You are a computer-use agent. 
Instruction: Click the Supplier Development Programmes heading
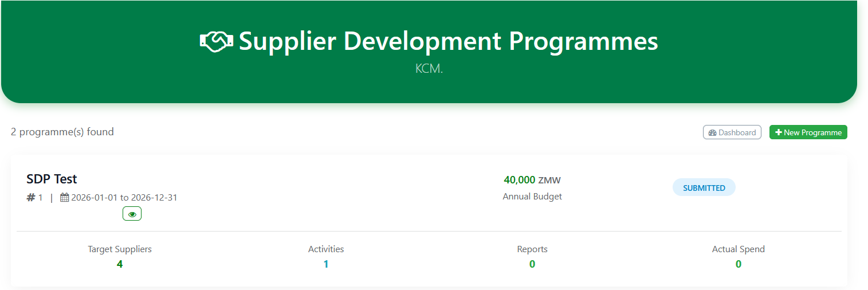448,41
